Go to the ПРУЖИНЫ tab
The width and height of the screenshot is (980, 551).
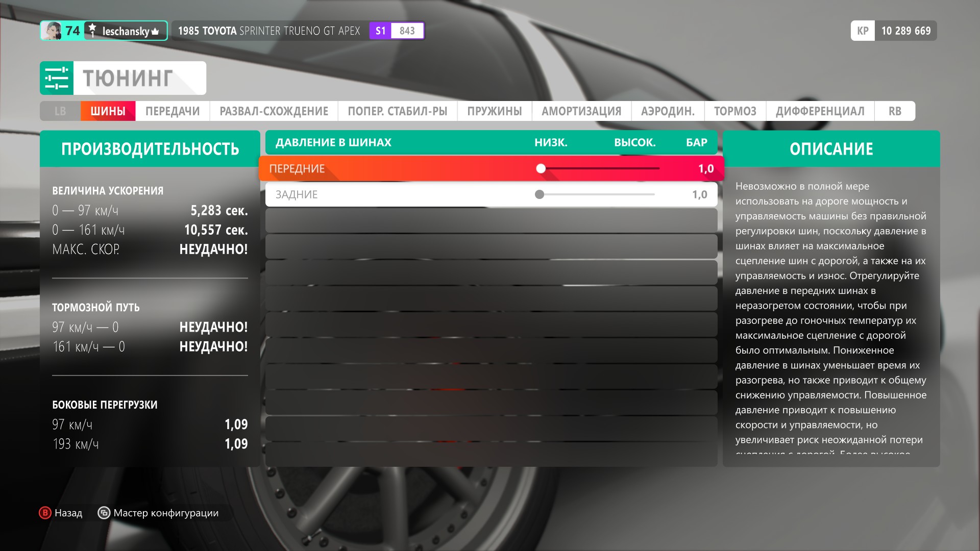(x=494, y=111)
